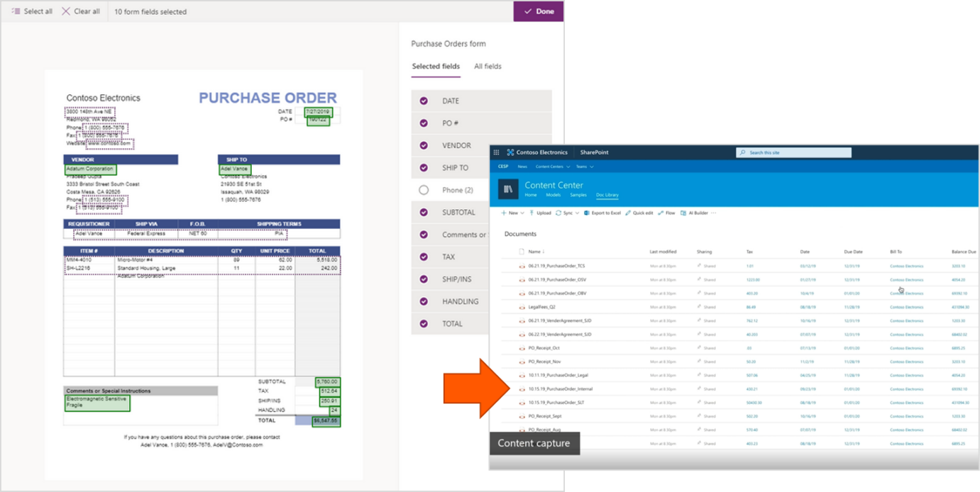
Task: Switch to the Selected fields tab
Action: point(436,66)
